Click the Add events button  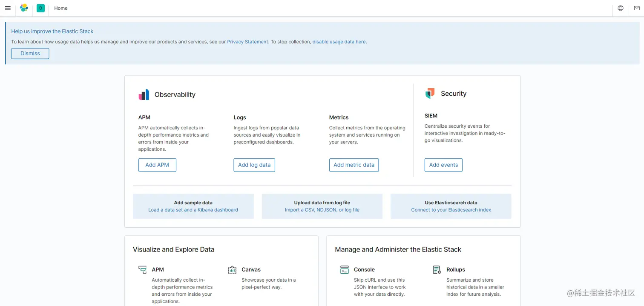[443, 165]
